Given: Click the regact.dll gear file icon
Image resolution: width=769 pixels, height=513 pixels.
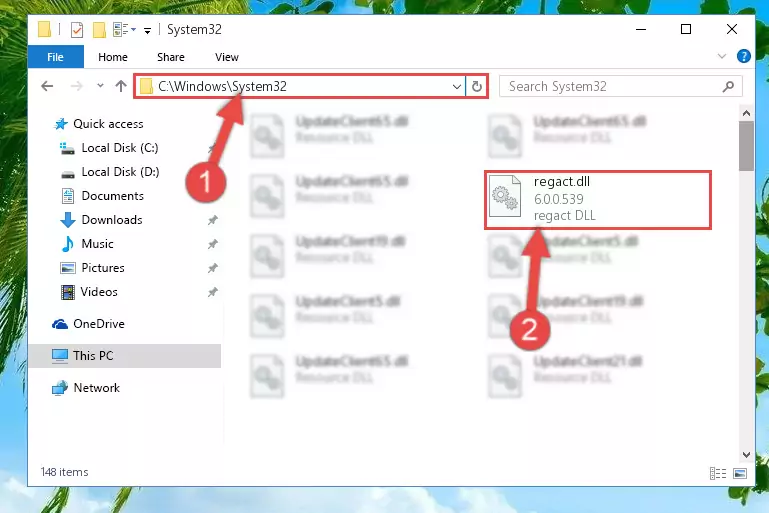Looking at the screenshot, I should tap(505, 196).
